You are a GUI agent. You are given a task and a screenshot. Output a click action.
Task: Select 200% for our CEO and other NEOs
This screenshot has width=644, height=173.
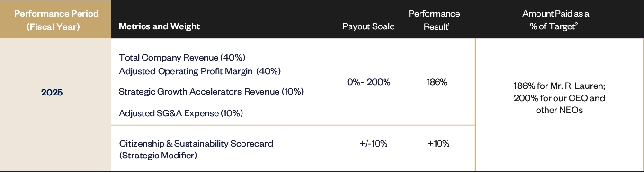559,104
